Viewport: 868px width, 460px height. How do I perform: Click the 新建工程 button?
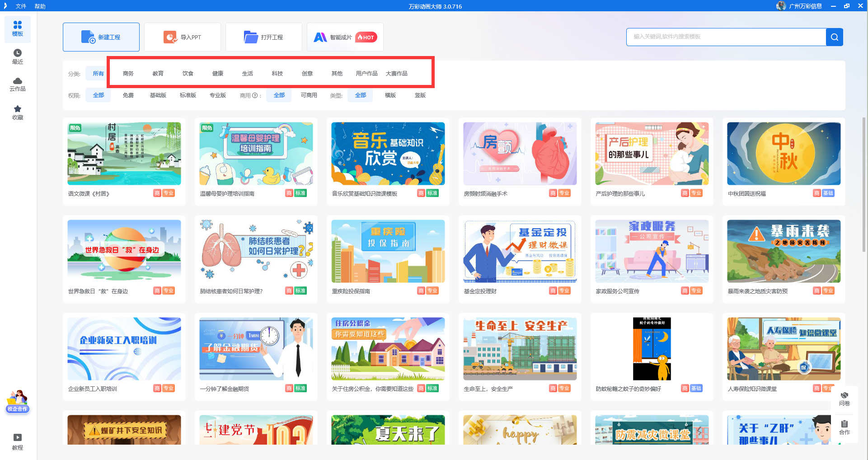click(x=101, y=37)
